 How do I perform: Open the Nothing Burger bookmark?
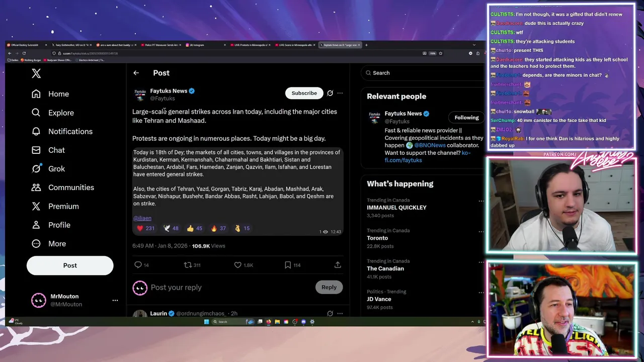coord(31,60)
